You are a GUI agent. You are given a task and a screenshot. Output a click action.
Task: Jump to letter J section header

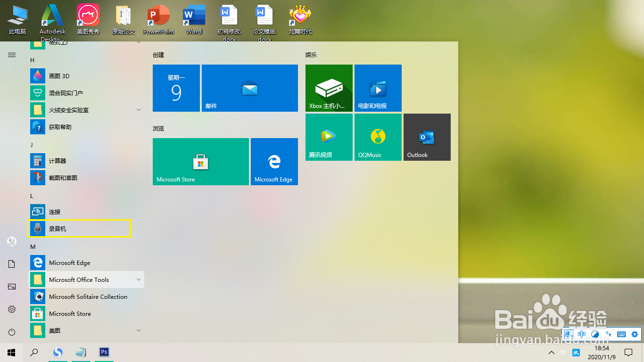32,145
